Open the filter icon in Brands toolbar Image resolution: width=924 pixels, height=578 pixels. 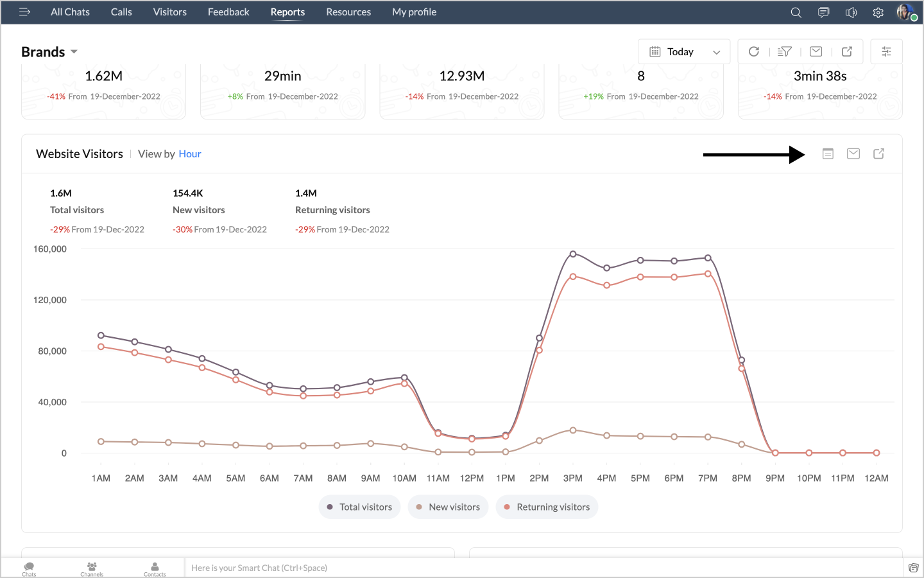[785, 51]
